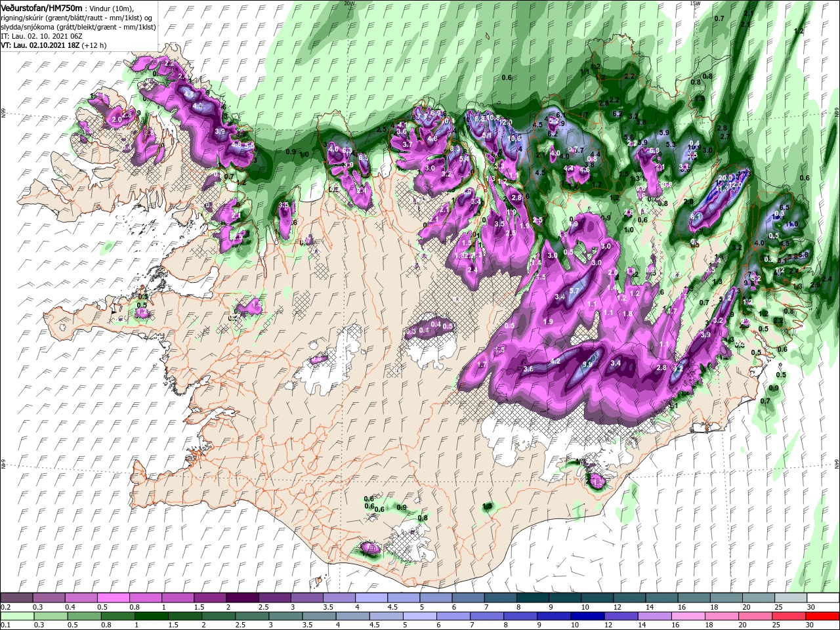
Task: Click the '6.5' value near the eastern fjords
Action: [x=784, y=207]
